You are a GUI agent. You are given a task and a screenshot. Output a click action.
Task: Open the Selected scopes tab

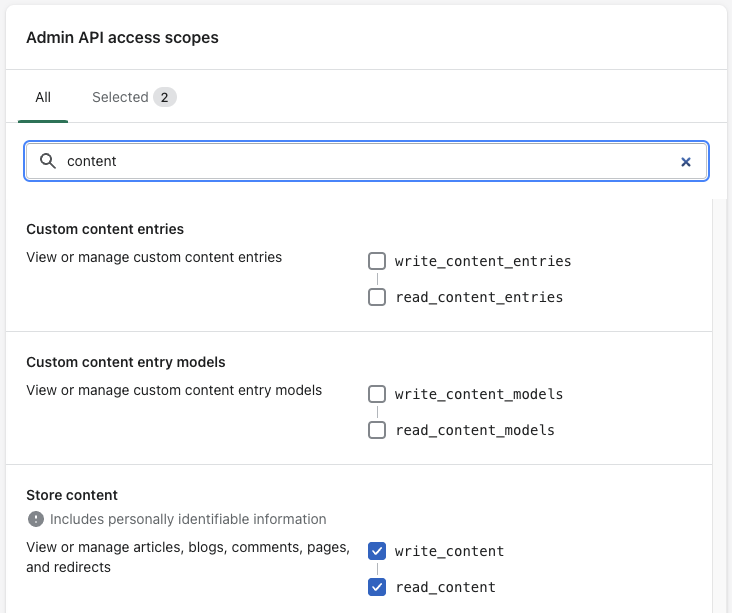click(x=120, y=97)
